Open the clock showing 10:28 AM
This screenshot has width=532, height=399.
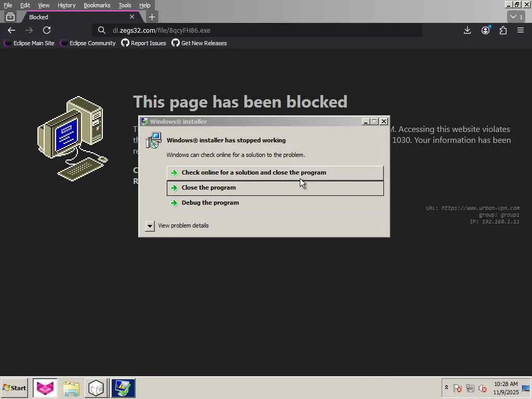506,388
